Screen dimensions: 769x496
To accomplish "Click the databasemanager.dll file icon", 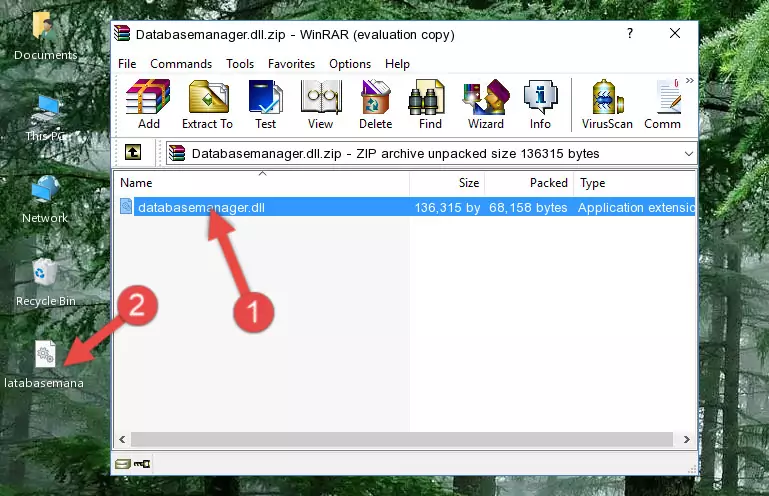I will (126, 207).
